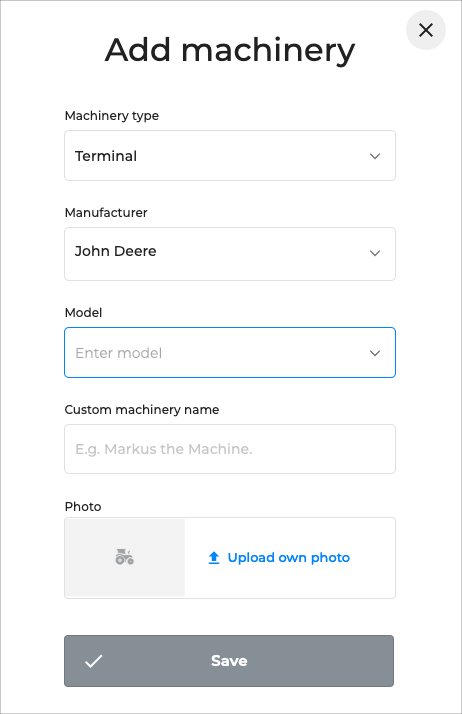Image resolution: width=462 pixels, height=714 pixels.
Task: Open the Manufacturer dropdown showing John Deere
Action: tap(230, 254)
